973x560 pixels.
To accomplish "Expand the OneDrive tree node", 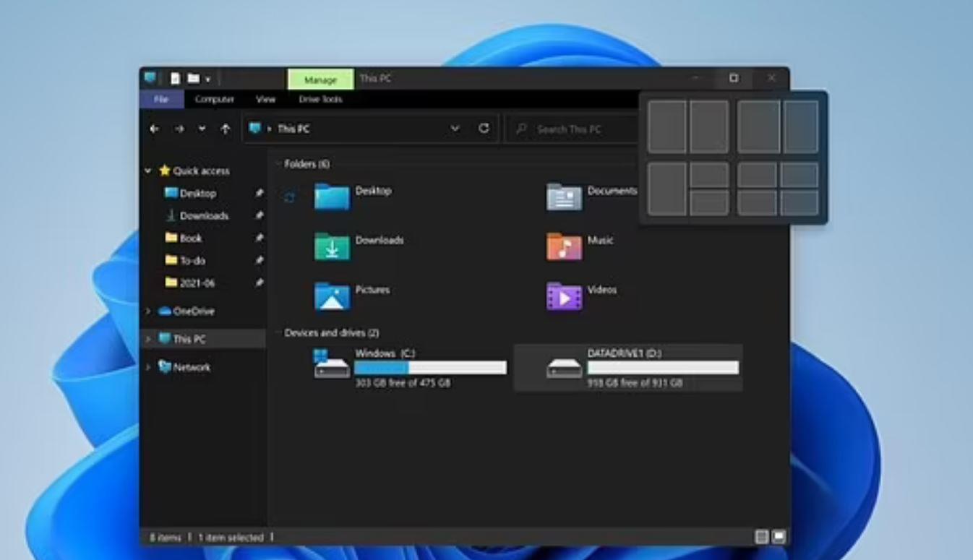I will 148,311.
